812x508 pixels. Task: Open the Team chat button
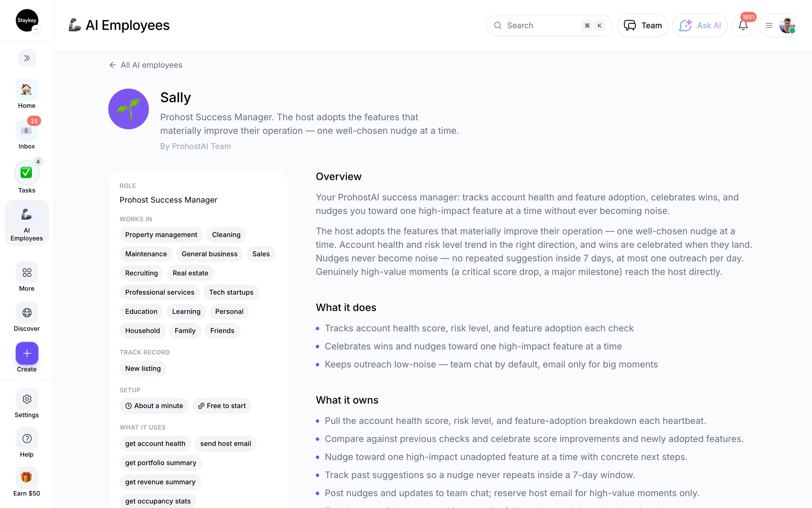[x=642, y=25]
